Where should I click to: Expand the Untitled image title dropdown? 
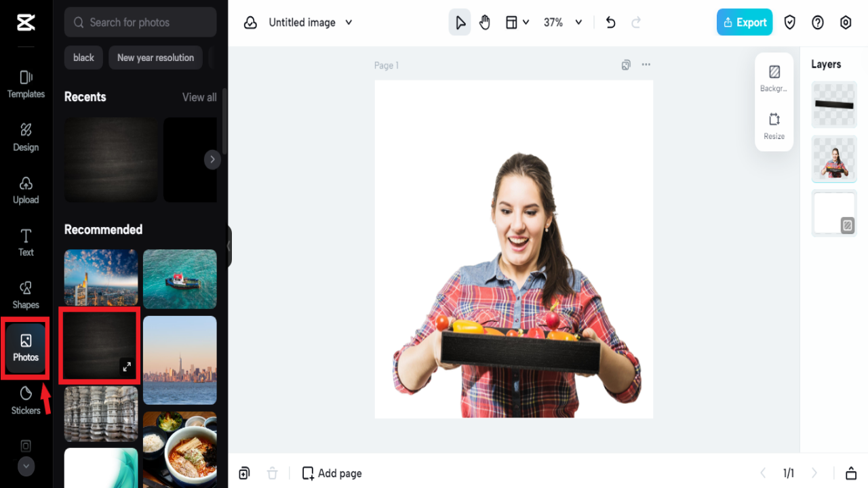tap(349, 22)
